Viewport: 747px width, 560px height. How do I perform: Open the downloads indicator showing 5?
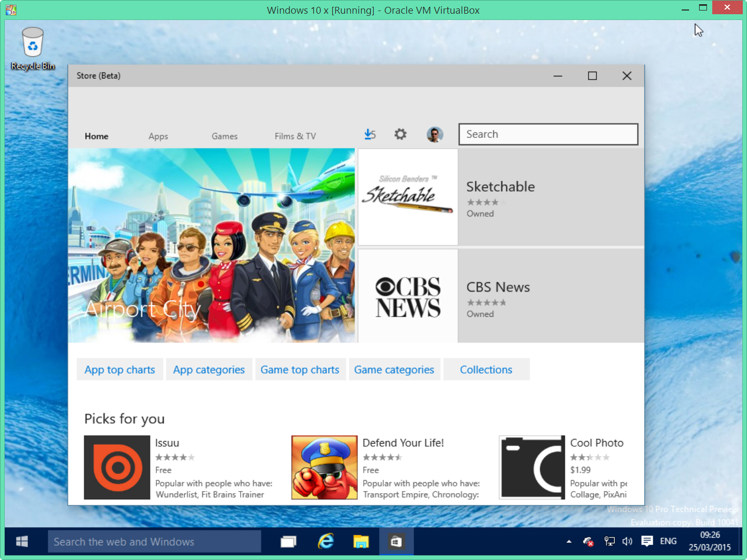click(x=370, y=135)
